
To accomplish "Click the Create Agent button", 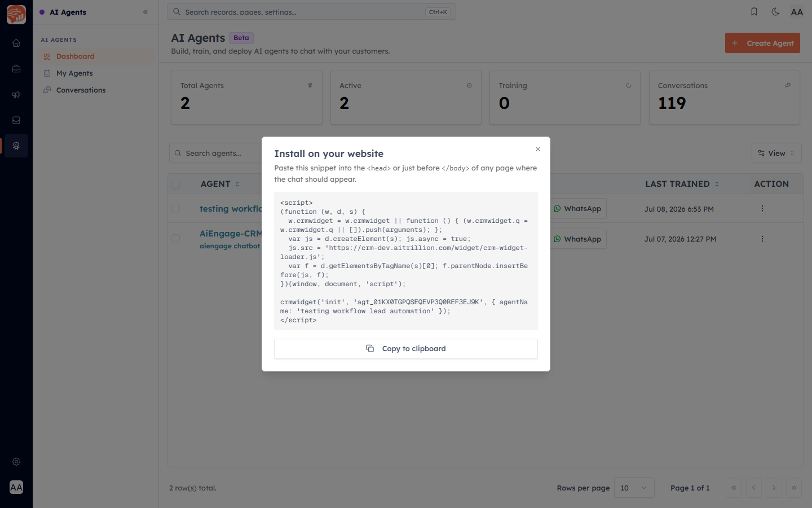I will pyautogui.click(x=762, y=43).
